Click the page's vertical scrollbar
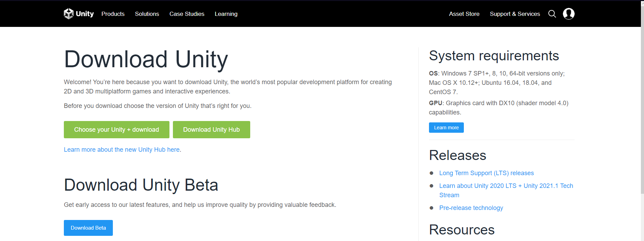The image size is (644, 241). 642,103
